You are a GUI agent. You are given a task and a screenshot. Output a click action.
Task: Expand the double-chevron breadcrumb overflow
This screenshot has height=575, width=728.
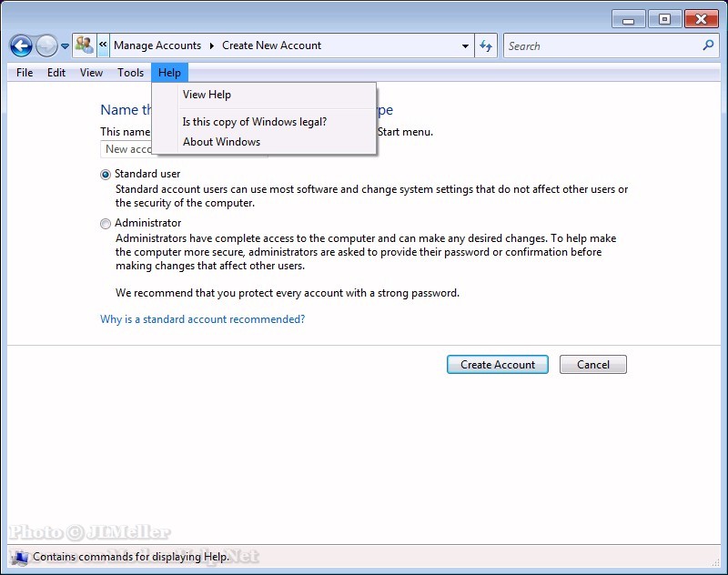[103, 45]
